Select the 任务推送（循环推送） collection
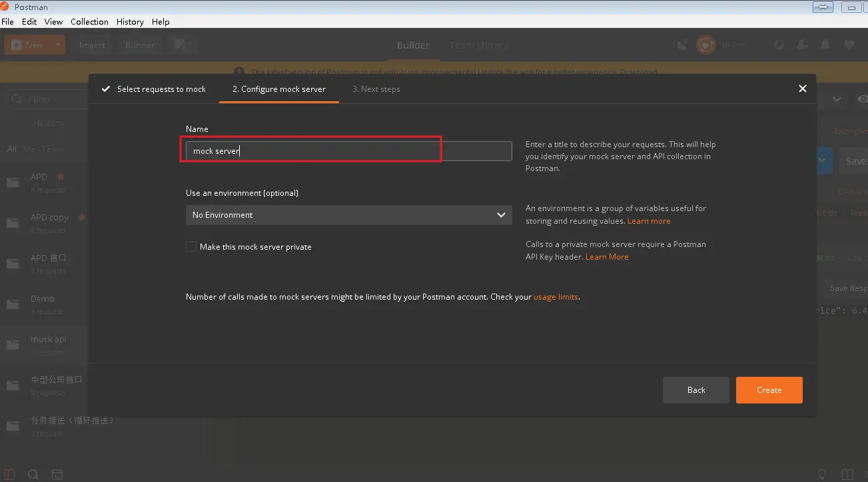Viewport: 868px width, 482px height. pyautogui.click(x=73, y=420)
